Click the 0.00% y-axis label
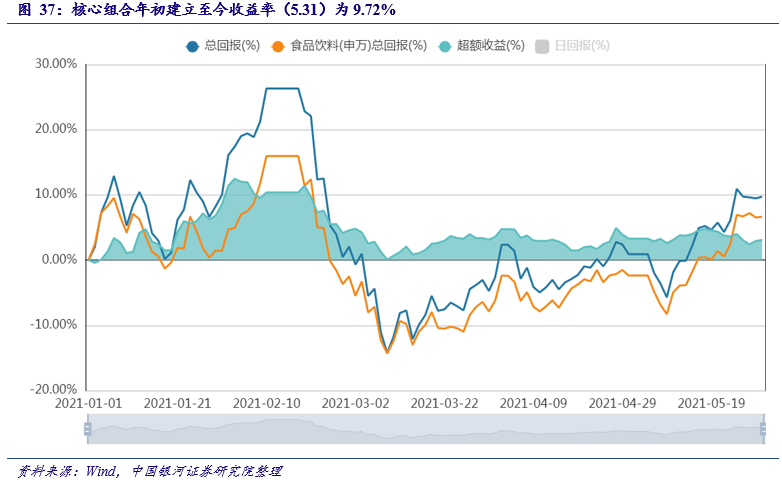This screenshot has height=484, width=782. click(59, 259)
